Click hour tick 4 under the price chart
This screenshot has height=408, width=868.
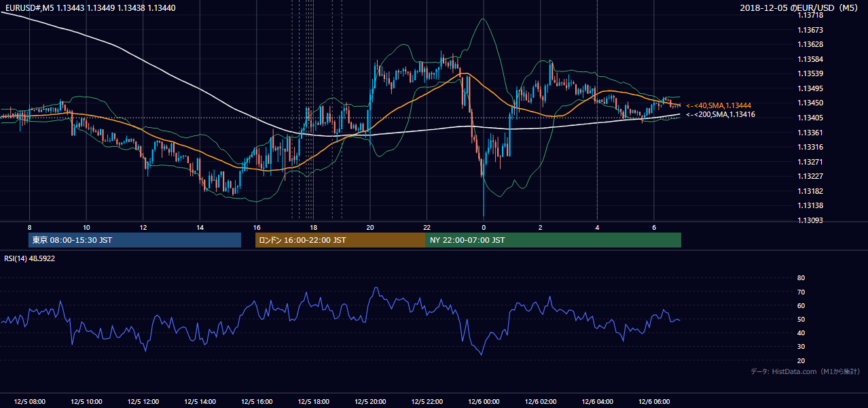click(x=597, y=227)
